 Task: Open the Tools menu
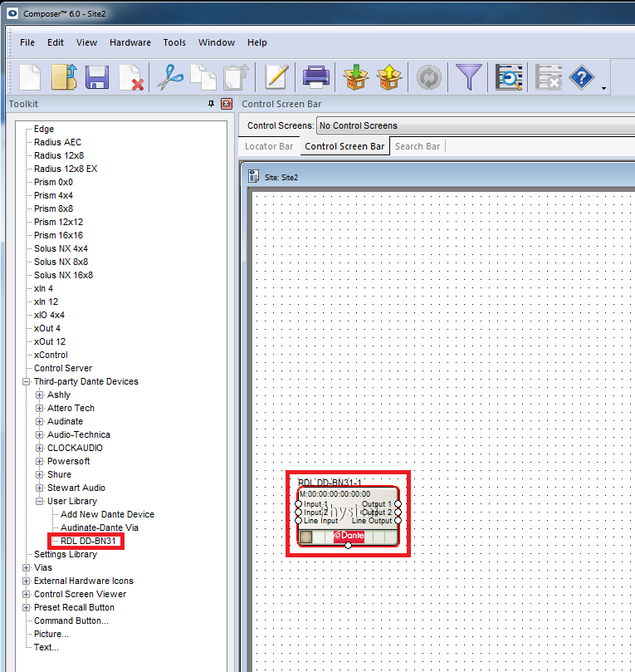coord(174,42)
